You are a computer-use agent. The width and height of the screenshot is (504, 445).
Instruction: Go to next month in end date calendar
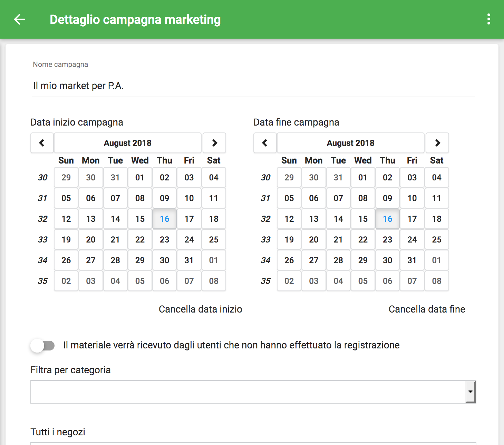coord(437,143)
